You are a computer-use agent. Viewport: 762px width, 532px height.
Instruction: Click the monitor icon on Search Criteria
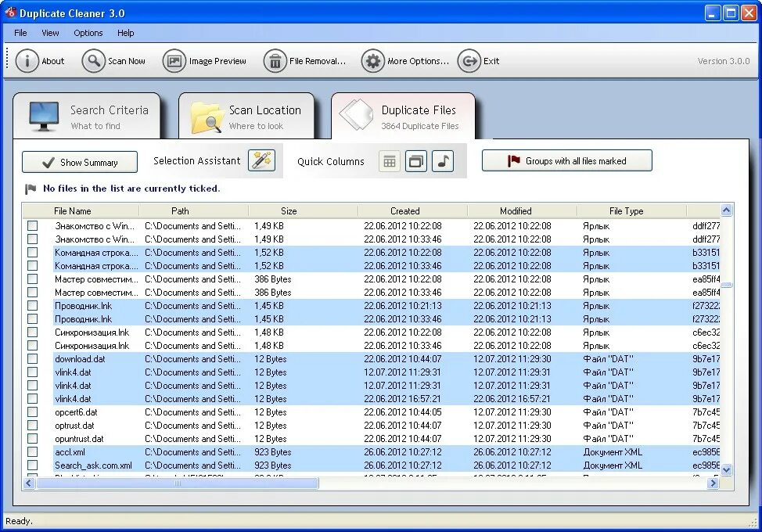point(44,117)
